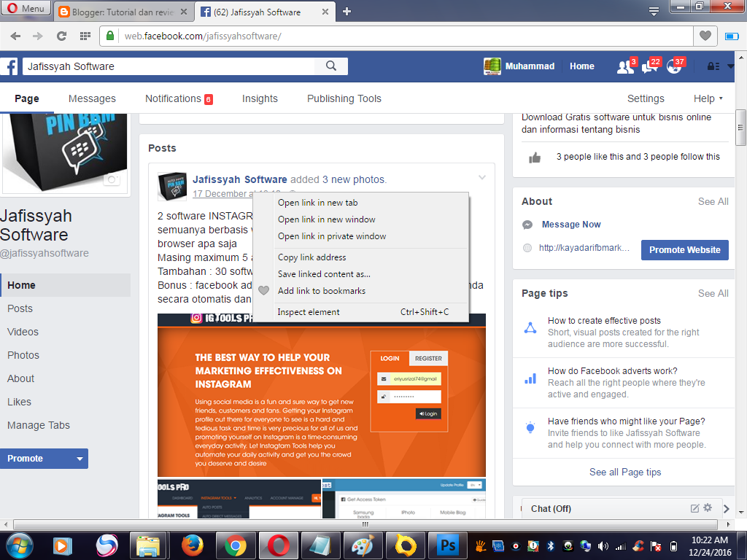Focus the Facebook search field

point(169,66)
